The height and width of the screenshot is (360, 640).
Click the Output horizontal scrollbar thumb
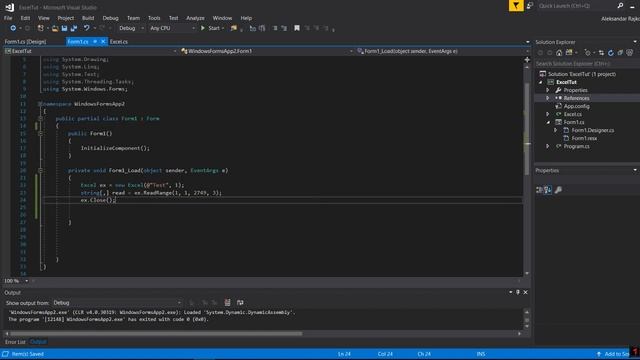click(x=156, y=334)
